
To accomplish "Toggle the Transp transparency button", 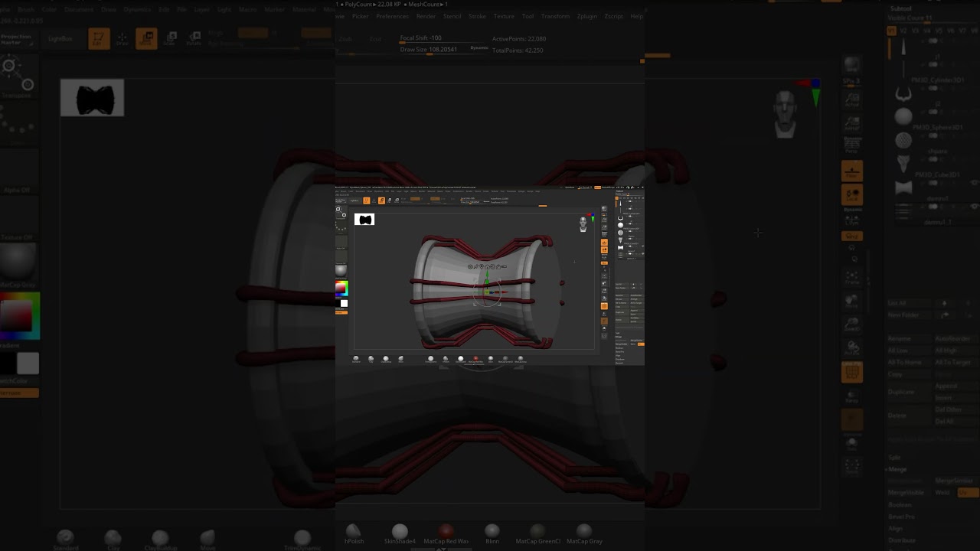I will [851, 395].
